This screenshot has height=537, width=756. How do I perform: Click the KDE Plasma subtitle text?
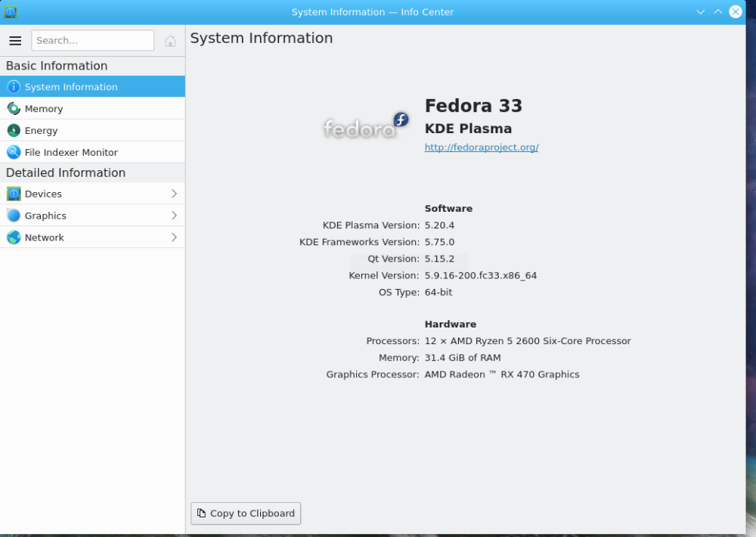pos(468,129)
